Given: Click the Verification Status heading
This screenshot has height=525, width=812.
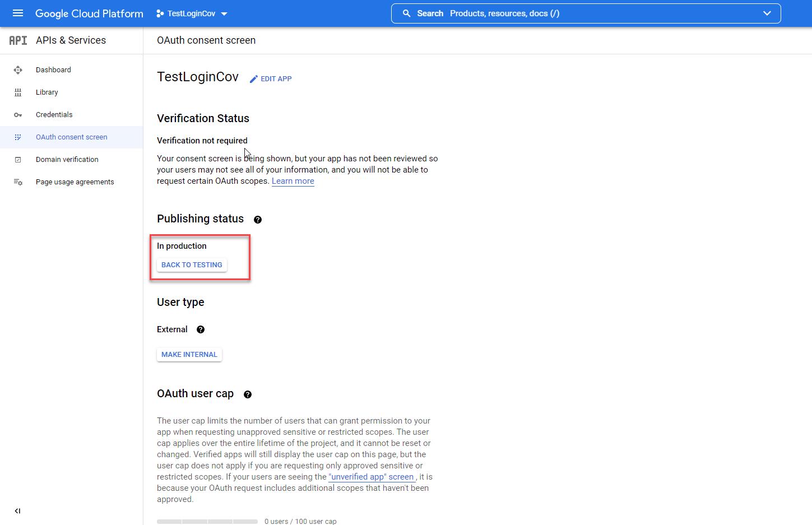Looking at the screenshot, I should point(203,118).
